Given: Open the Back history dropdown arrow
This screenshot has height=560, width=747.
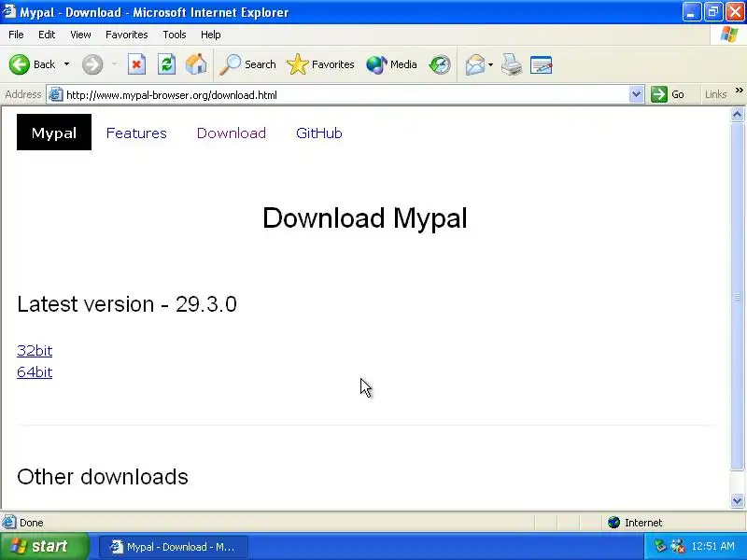Looking at the screenshot, I should click(66, 64).
